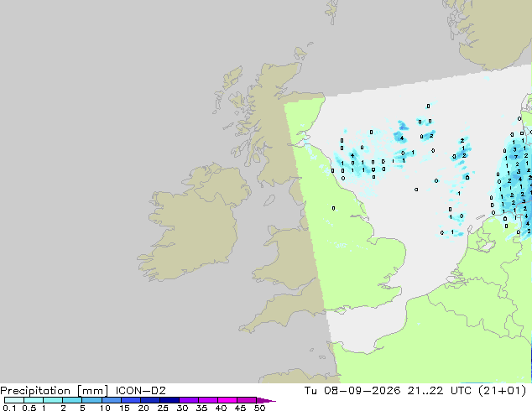
Task: Pick the 45 mm magenta legend swatch
Action: [x=247, y=400]
